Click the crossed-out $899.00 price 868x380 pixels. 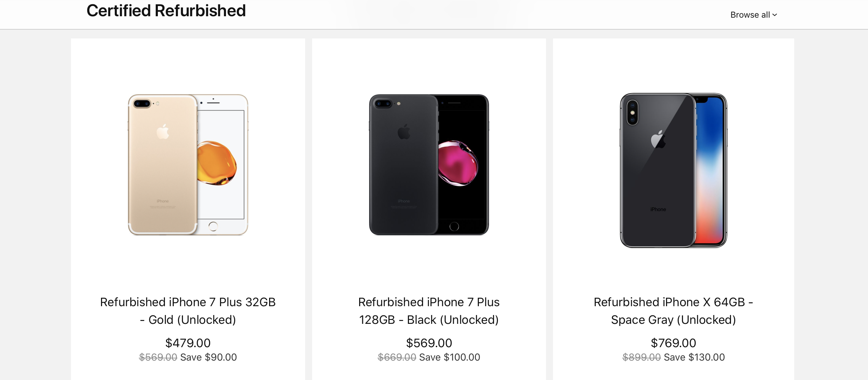pyautogui.click(x=642, y=357)
